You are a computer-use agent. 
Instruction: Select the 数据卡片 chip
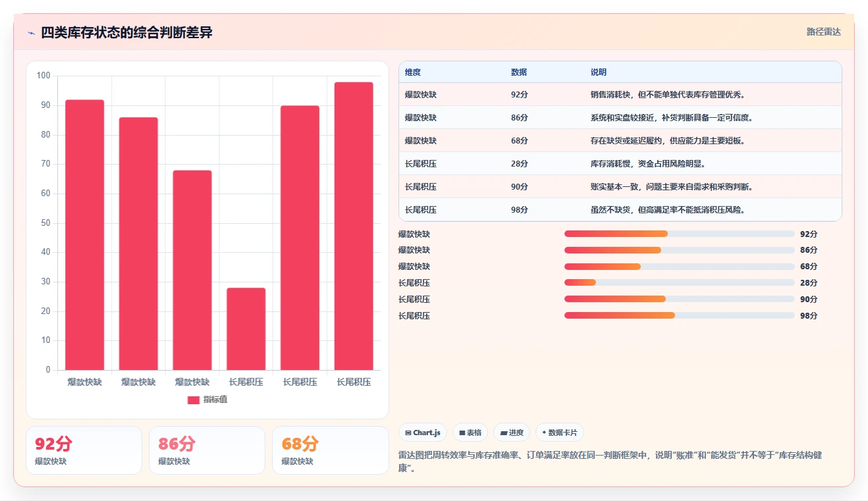pos(560,433)
